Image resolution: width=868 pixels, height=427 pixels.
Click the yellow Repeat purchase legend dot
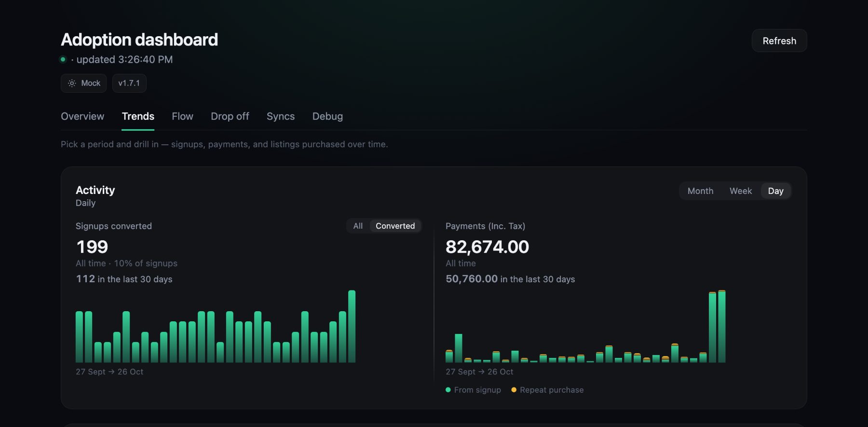pos(514,390)
